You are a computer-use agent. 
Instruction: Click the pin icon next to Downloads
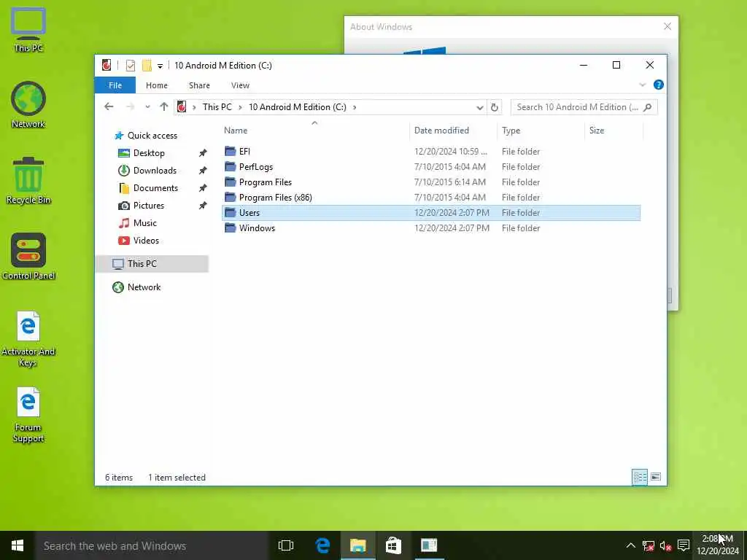pyautogui.click(x=203, y=171)
